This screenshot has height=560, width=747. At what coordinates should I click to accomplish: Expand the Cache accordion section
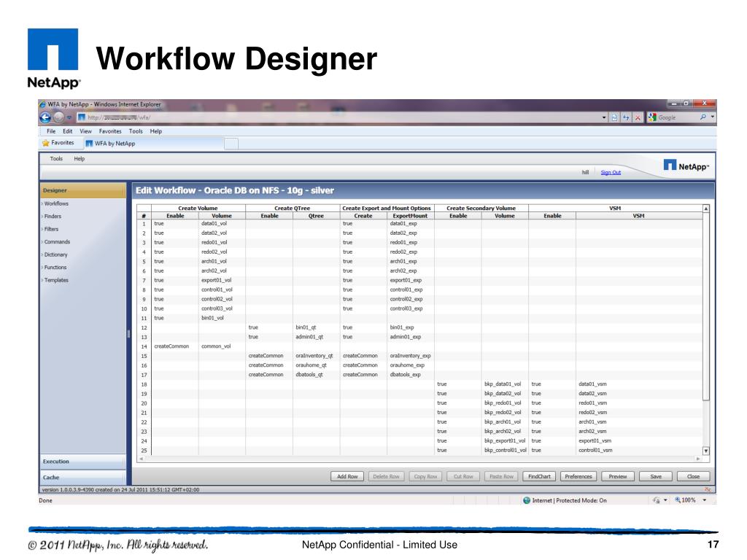(x=83, y=477)
